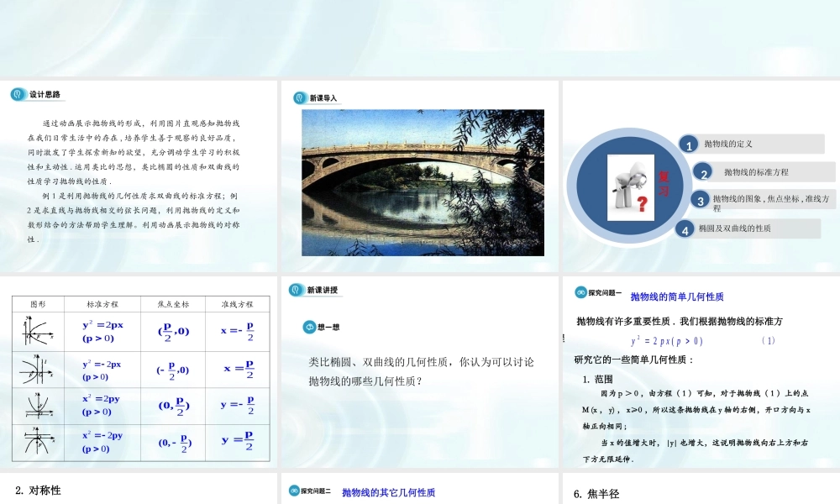Screen dimensions: 840x504
Task: Click the directrix x=p/2 cell
Action: point(238,370)
